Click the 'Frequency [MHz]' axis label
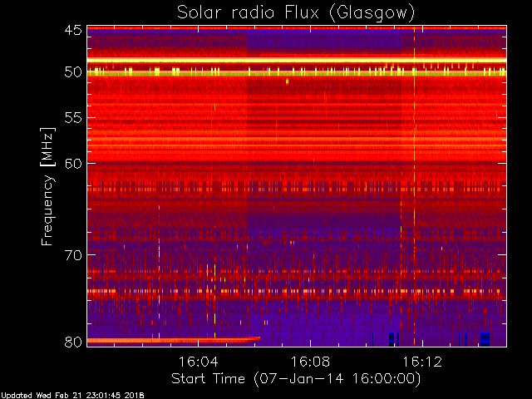This screenshot has width=532, height=399. pyautogui.click(x=47, y=186)
